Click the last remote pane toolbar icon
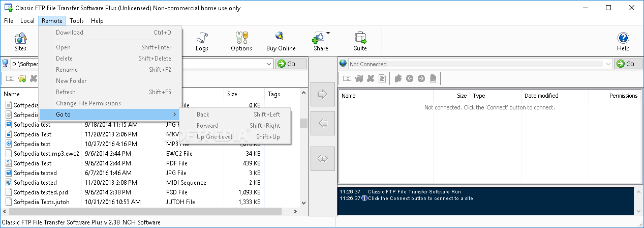 [433, 78]
